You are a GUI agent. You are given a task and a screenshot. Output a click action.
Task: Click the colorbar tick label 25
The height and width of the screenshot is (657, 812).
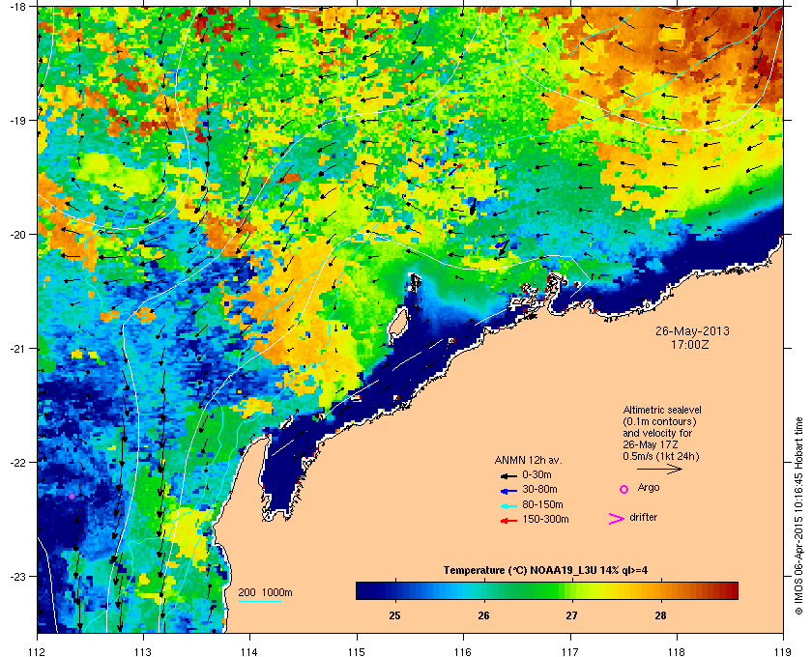point(394,615)
